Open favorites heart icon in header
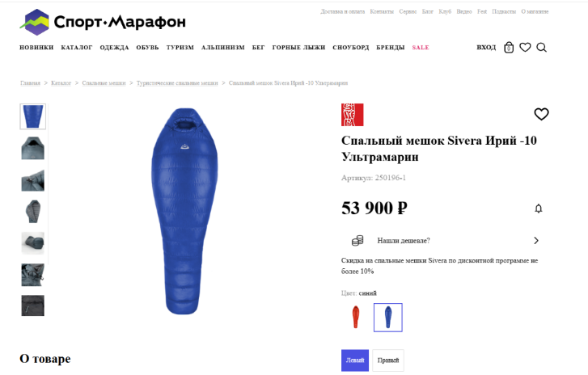 [x=525, y=47]
